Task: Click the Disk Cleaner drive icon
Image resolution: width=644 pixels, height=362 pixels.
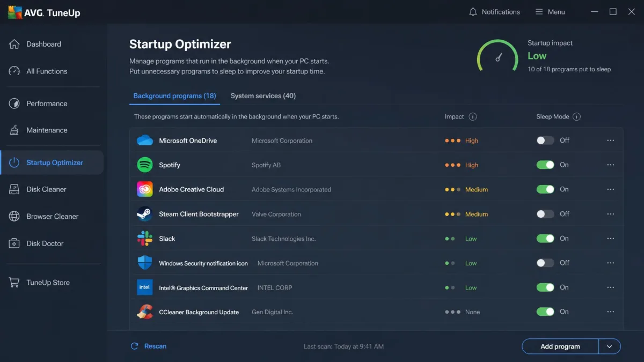Action: coord(14,189)
